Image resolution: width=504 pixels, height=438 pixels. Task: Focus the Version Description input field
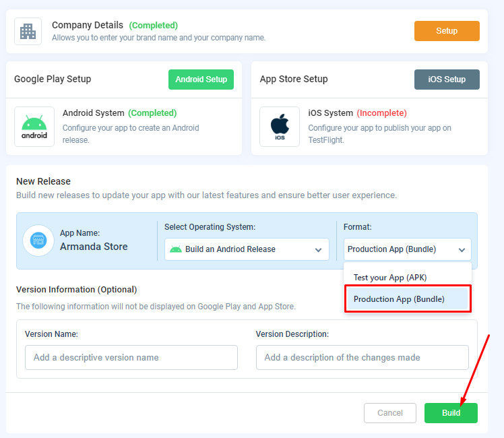pos(363,357)
